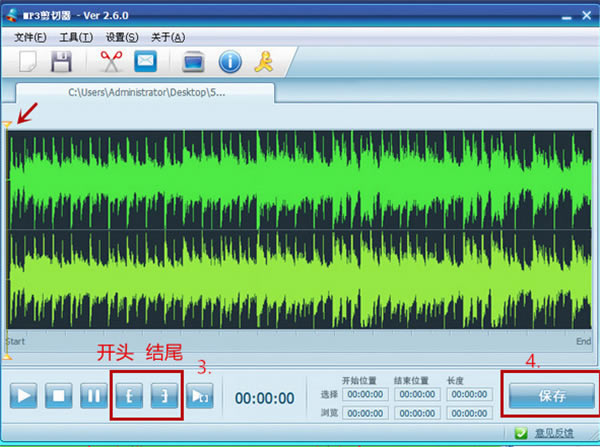This screenshot has height=447, width=600.
Task: Open the 设置(S) menu
Action: (x=122, y=37)
